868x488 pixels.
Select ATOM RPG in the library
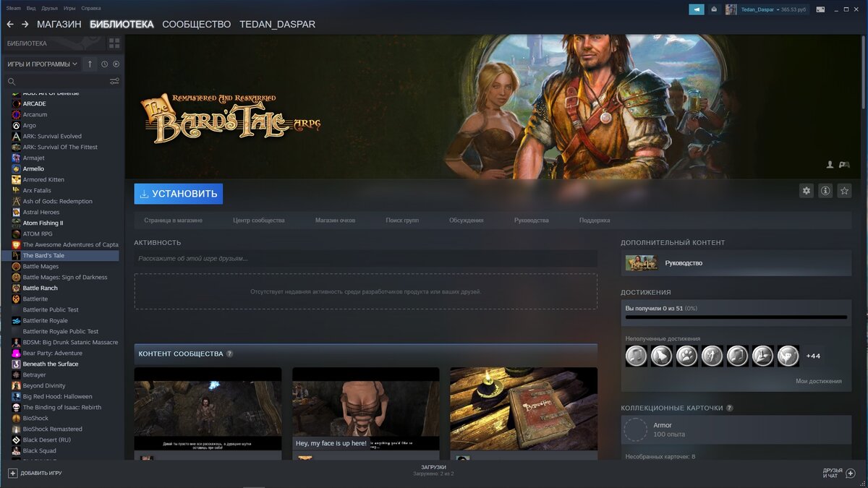pos(38,234)
